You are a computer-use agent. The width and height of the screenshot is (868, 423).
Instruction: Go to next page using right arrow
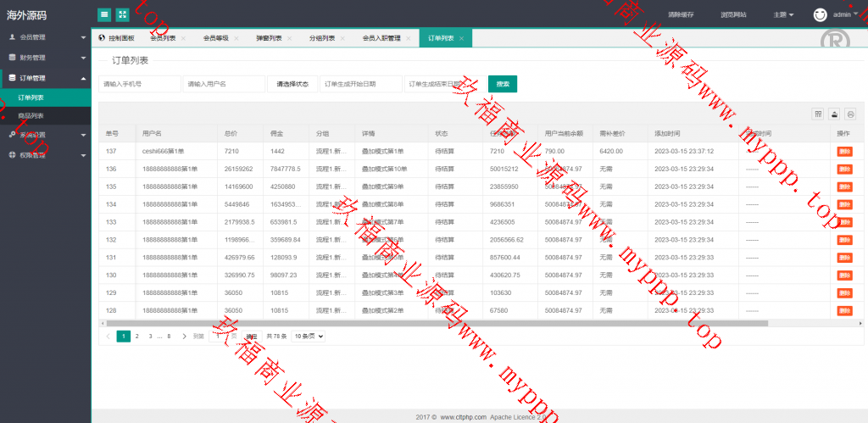pyautogui.click(x=184, y=337)
